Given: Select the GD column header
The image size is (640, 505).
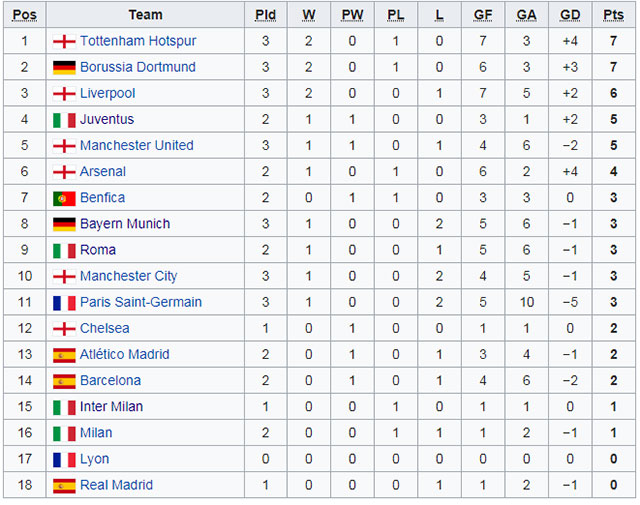Looking at the screenshot, I should click(570, 15).
